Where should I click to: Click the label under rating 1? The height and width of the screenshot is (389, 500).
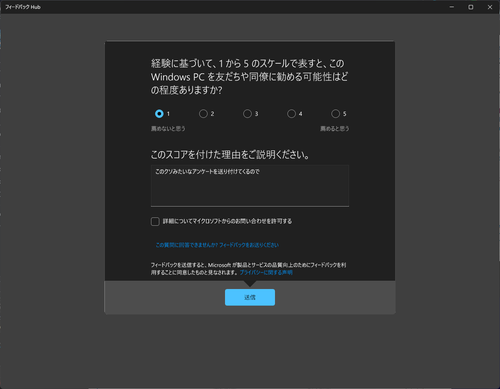tap(168, 129)
